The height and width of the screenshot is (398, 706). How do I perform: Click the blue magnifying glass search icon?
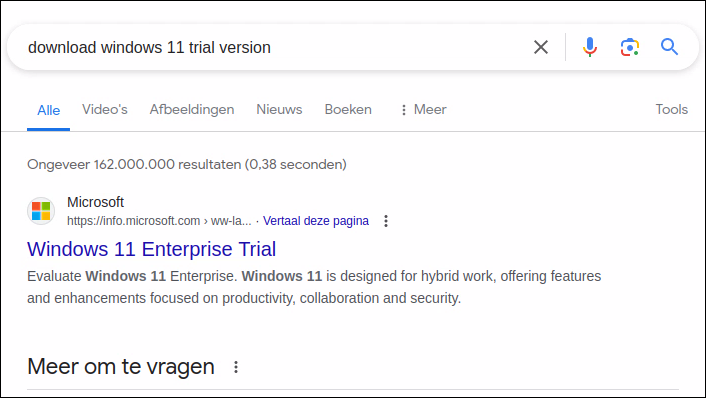669,46
